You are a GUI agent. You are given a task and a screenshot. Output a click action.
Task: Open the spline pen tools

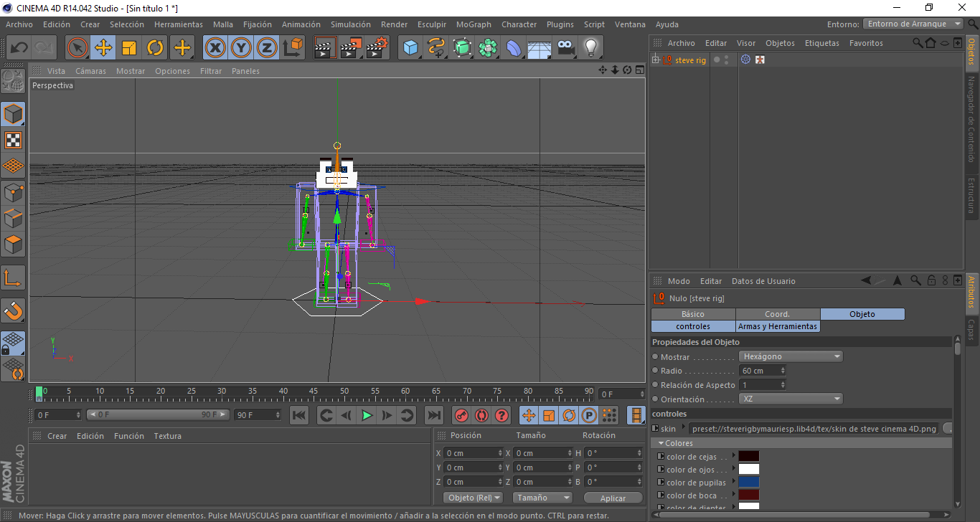[x=436, y=48]
